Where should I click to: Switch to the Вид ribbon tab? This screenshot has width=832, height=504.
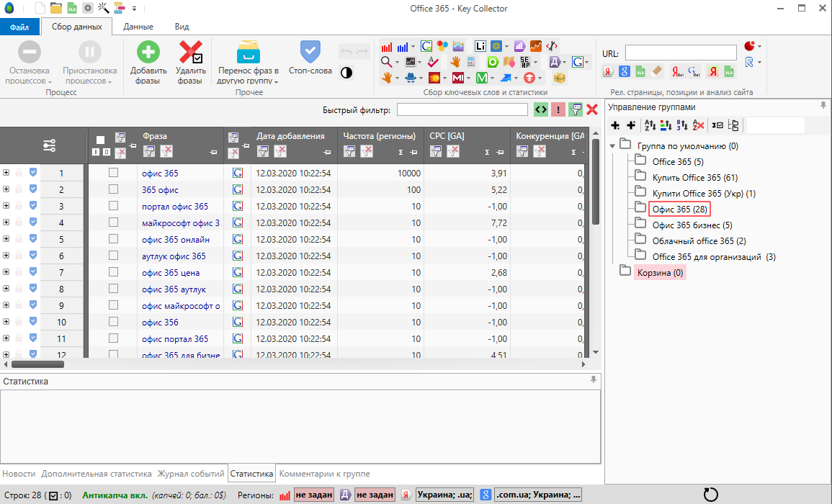point(182,27)
